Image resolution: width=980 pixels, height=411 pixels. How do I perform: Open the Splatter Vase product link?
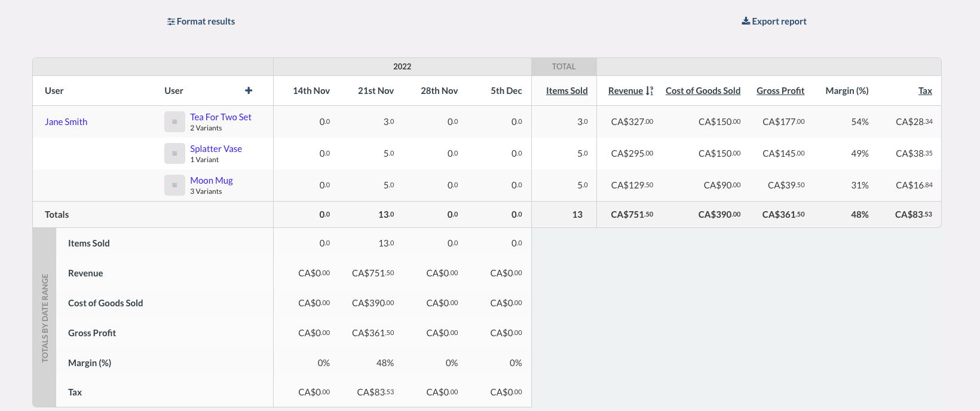216,148
